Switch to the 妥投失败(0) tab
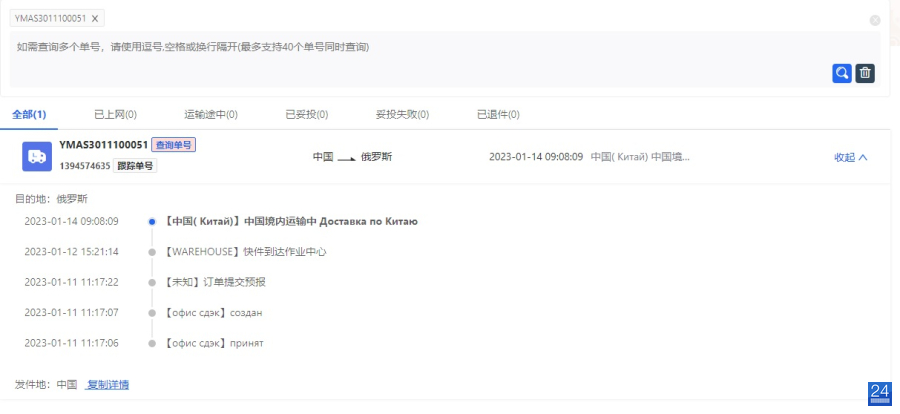 point(402,114)
